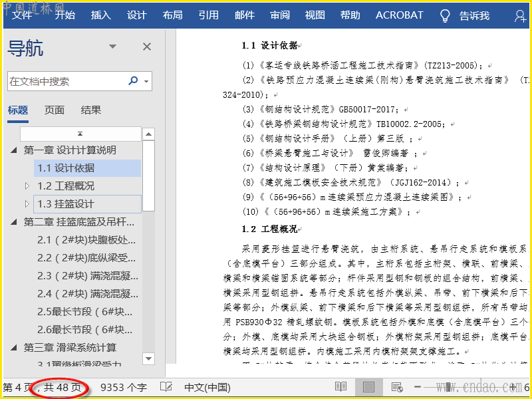Viewport: 532px width, 399px height.
Task: Switch to Web Layout view icon
Action: [396, 387]
